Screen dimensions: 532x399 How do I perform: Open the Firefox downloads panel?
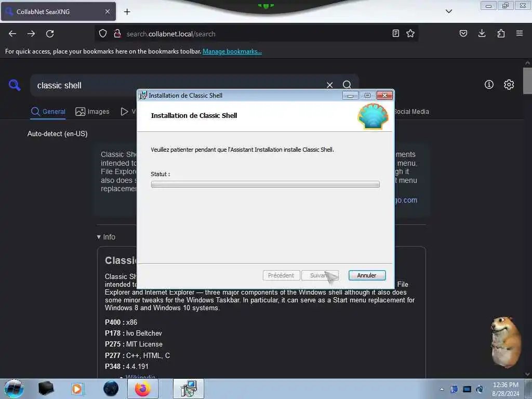click(x=482, y=34)
